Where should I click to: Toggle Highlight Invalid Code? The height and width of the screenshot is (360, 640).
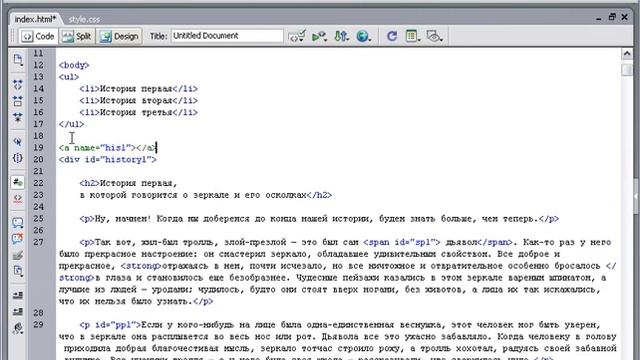coord(18,198)
